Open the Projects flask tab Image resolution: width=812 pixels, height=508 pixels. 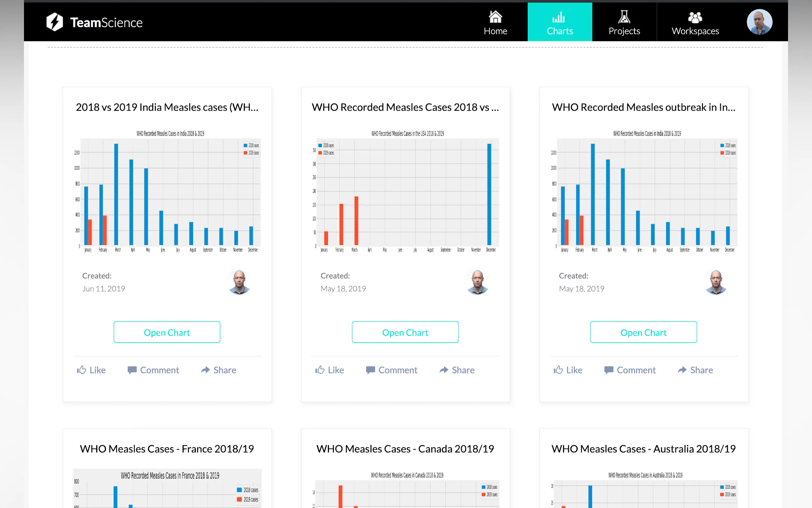pyautogui.click(x=624, y=22)
